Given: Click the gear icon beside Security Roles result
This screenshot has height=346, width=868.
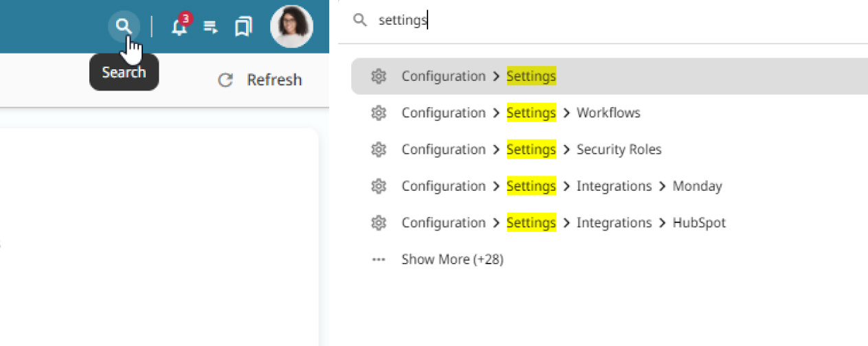Looking at the screenshot, I should (x=378, y=150).
